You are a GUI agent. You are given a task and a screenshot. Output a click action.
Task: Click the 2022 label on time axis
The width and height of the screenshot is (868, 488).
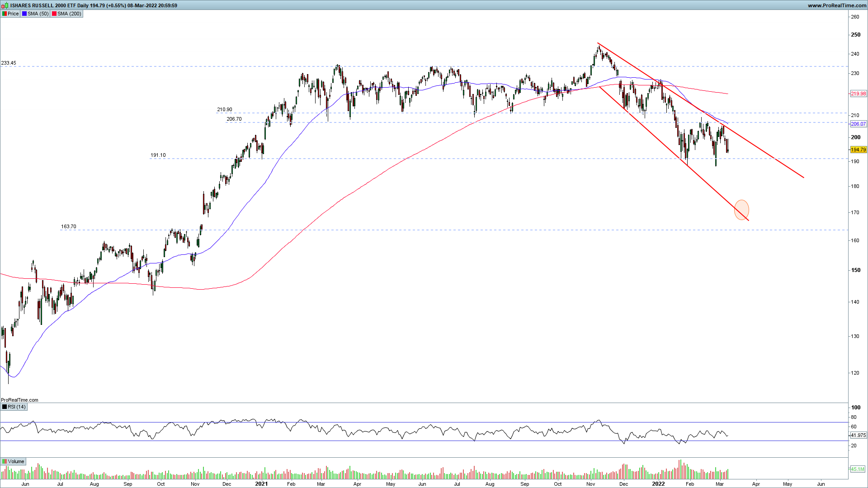click(x=658, y=483)
